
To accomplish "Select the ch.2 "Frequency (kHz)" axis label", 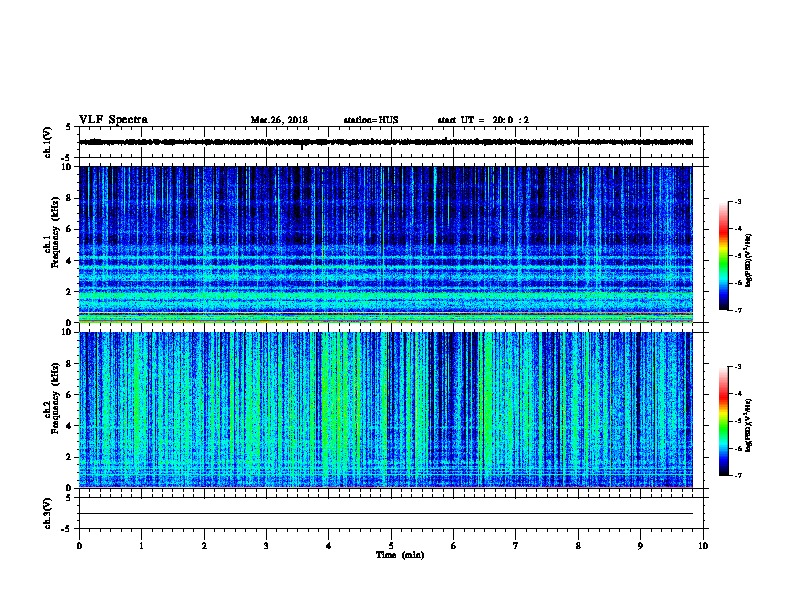I will point(55,398).
